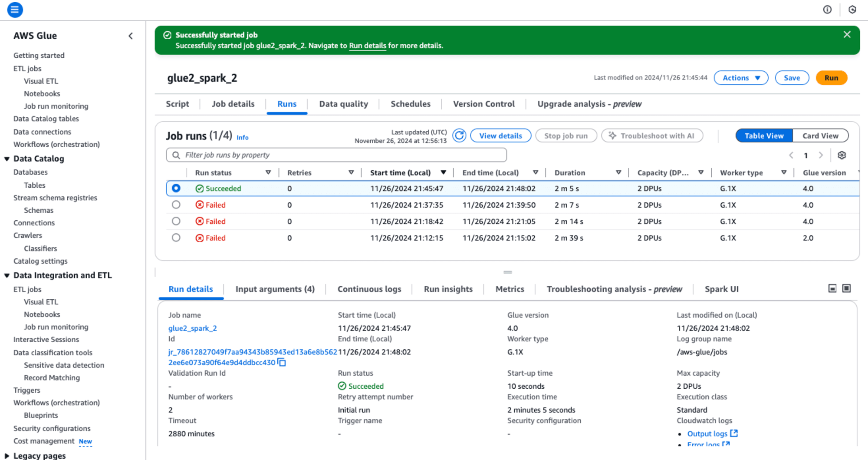
Task: Click the Save button
Action: 792,78
